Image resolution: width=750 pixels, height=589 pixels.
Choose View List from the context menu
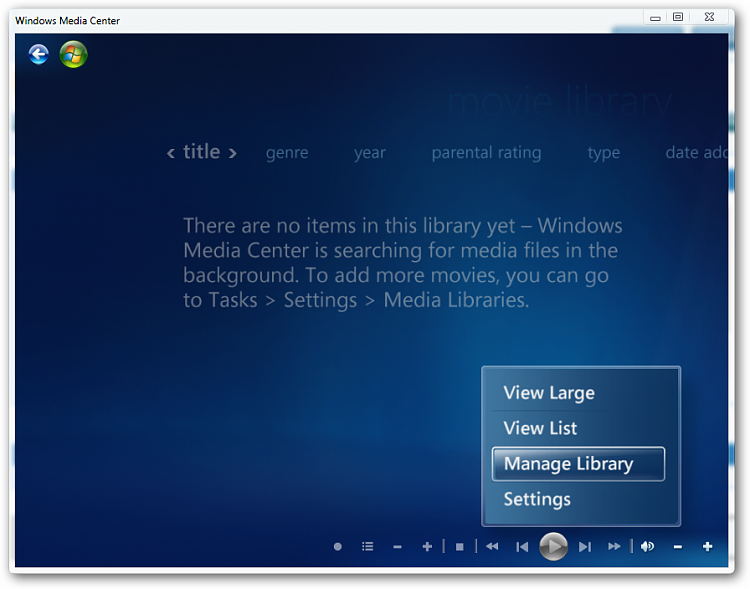578,428
